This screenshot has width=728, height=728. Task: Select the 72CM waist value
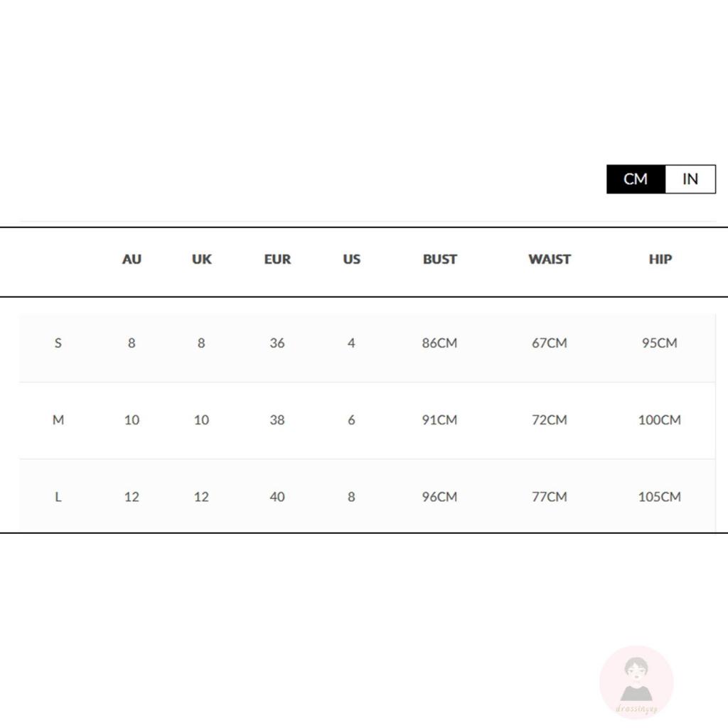click(549, 420)
